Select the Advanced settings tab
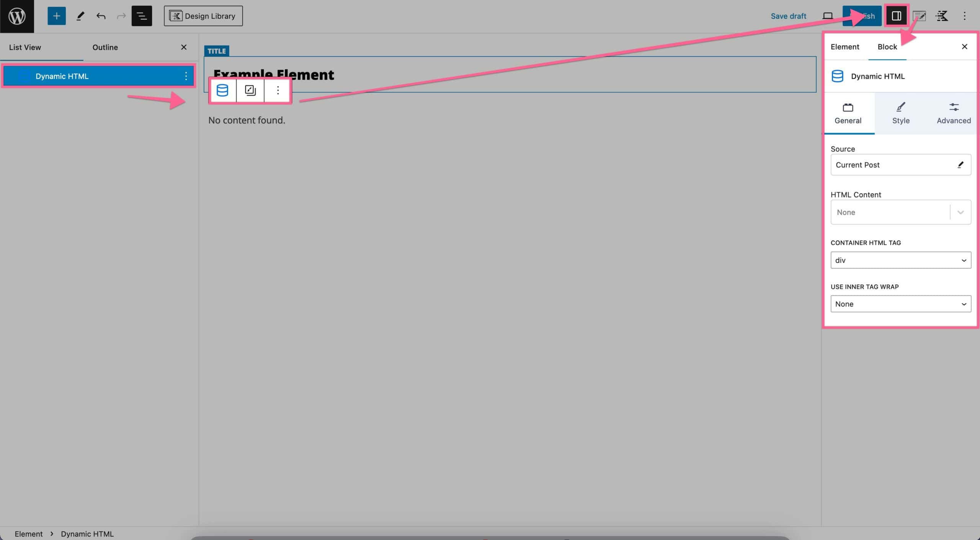The width and height of the screenshot is (980, 540). tap(954, 113)
